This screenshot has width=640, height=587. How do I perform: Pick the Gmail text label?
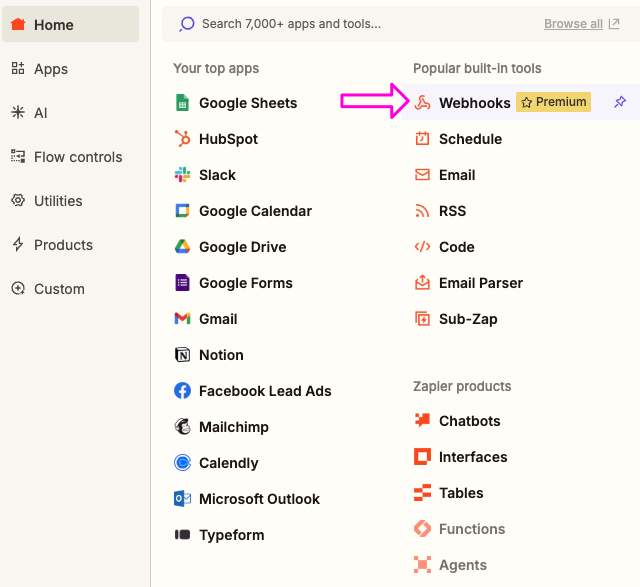click(x=218, y=319)
